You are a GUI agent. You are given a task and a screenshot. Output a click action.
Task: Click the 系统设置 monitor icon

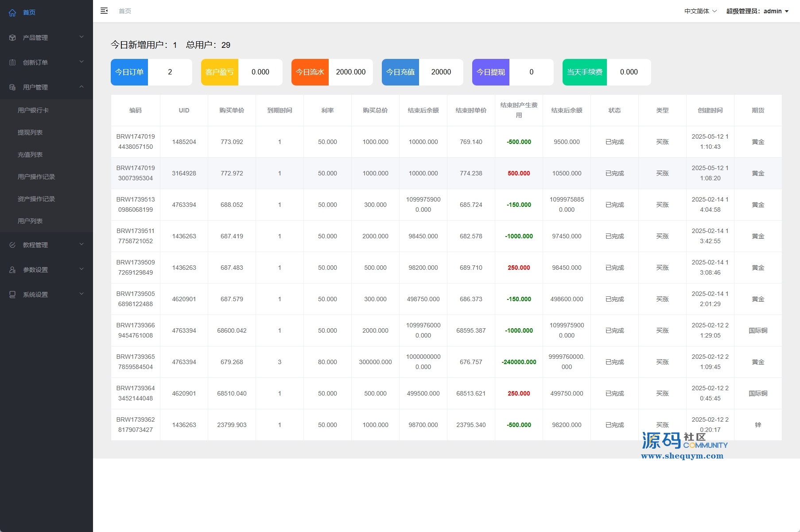pos(12,295)
